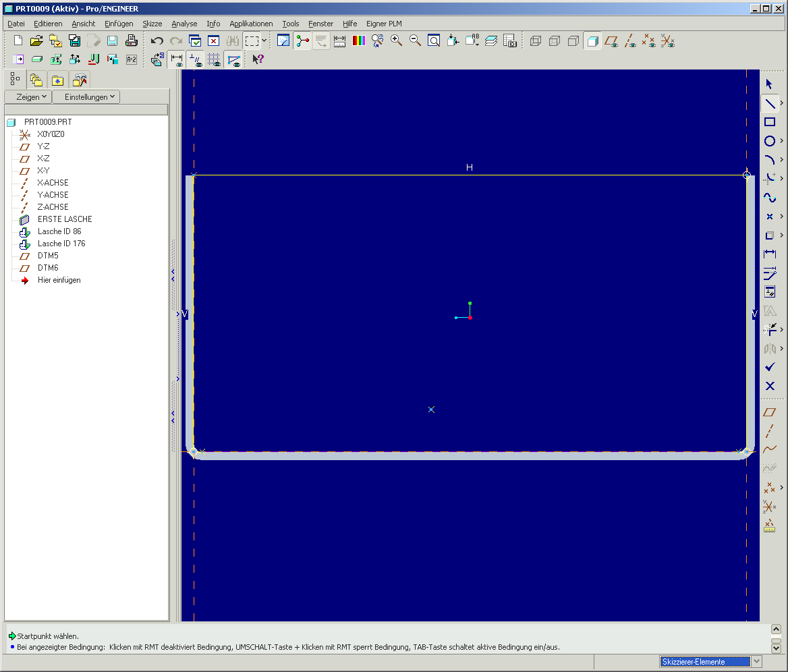
Task: Toggle sketch vertices display
Action: coord(233,60)
